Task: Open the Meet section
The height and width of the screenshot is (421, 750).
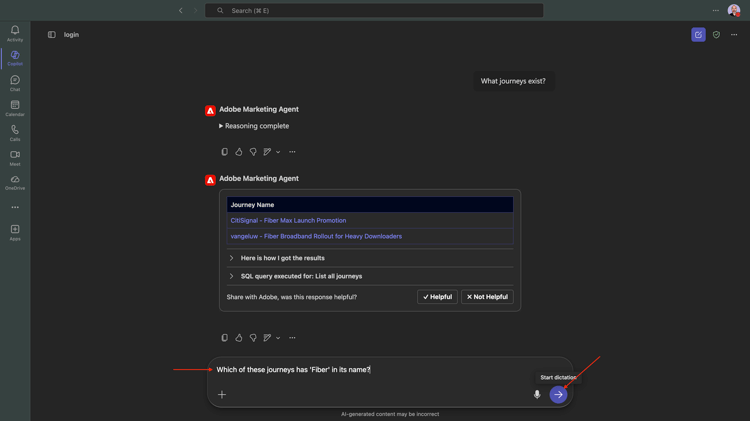Action: [15, 158]
